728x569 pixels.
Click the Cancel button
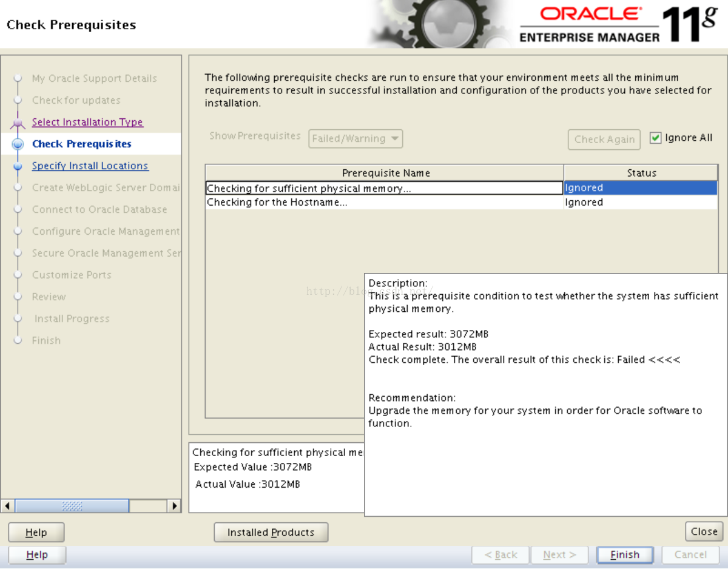pyautogui.click(x=690, y=554)
